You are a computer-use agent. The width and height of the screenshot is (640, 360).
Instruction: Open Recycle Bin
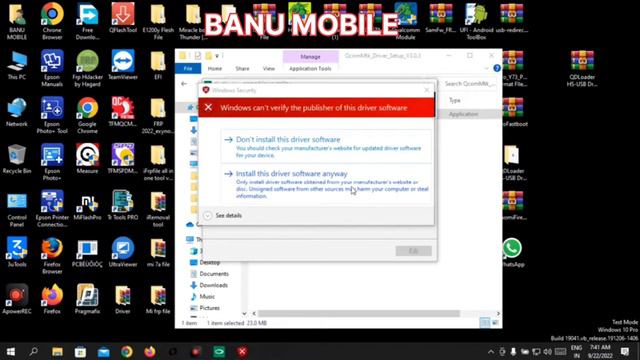pyautogui.click(x=17, y=159)
